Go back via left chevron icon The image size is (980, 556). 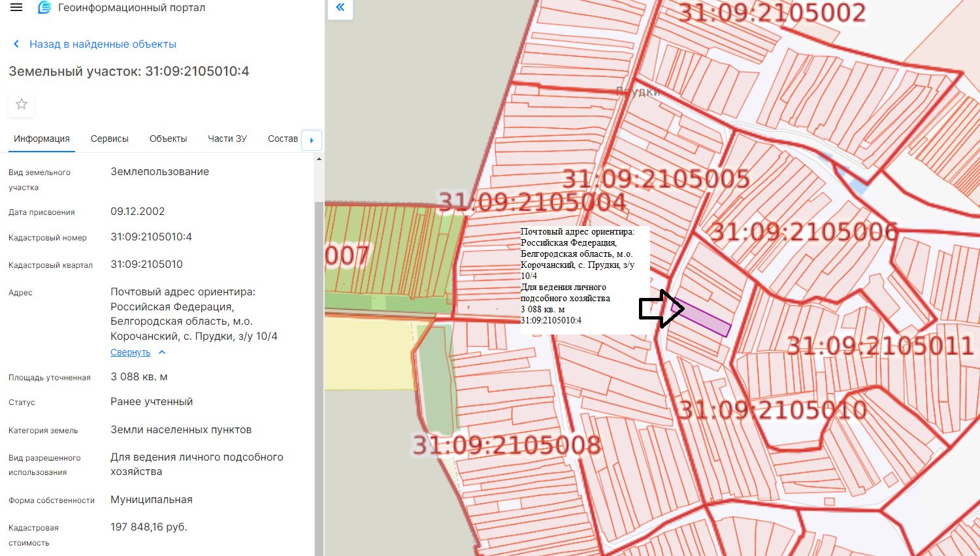click(x=16, y=44)
